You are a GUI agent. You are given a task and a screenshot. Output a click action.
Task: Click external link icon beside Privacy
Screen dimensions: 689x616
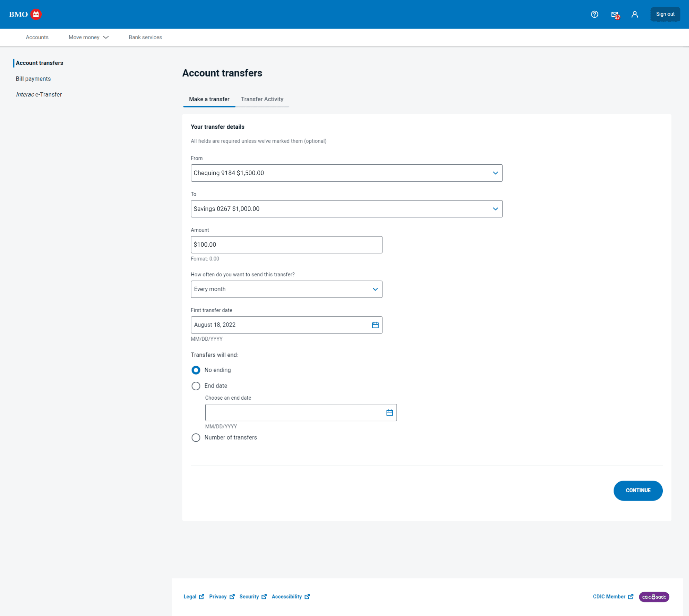click(x=232, y=597)
